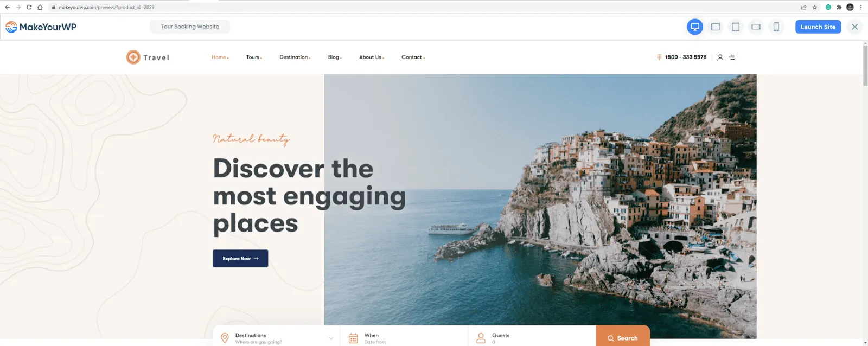
Task: Switch to tablet landscape preview
Action: pyautogui.click(x=716, y=27)
